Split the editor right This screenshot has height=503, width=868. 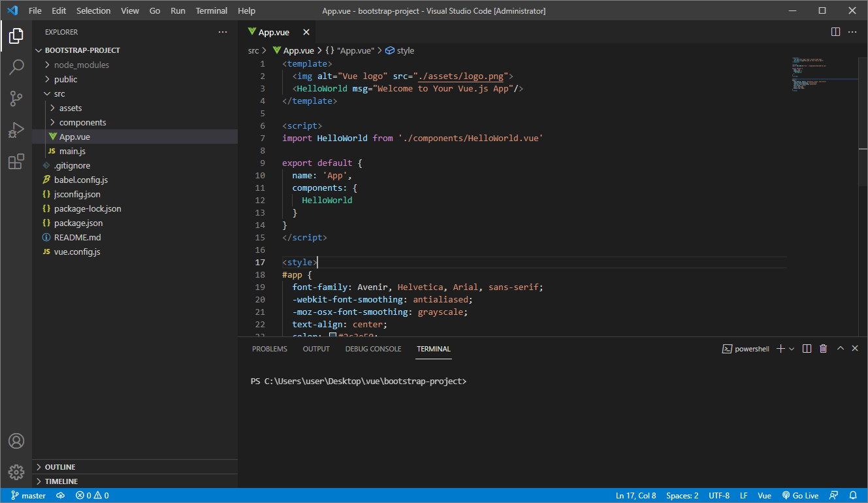[835, 32]
